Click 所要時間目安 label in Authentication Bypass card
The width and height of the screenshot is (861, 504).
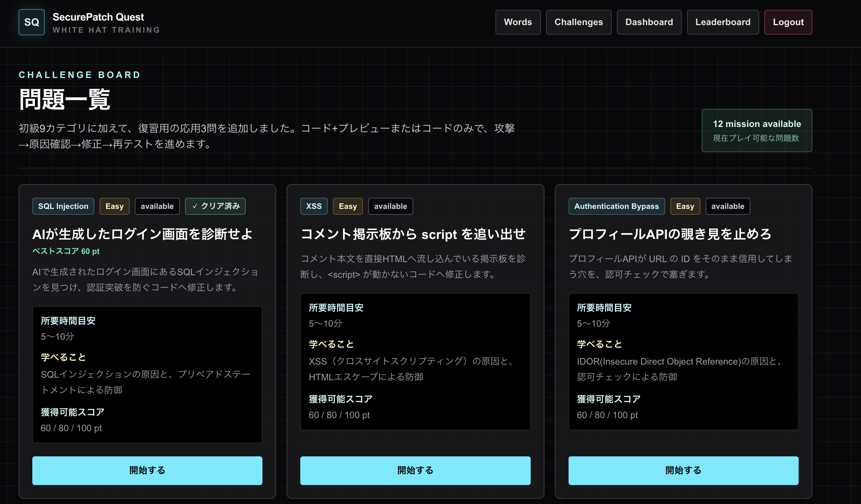pos(604,307)
